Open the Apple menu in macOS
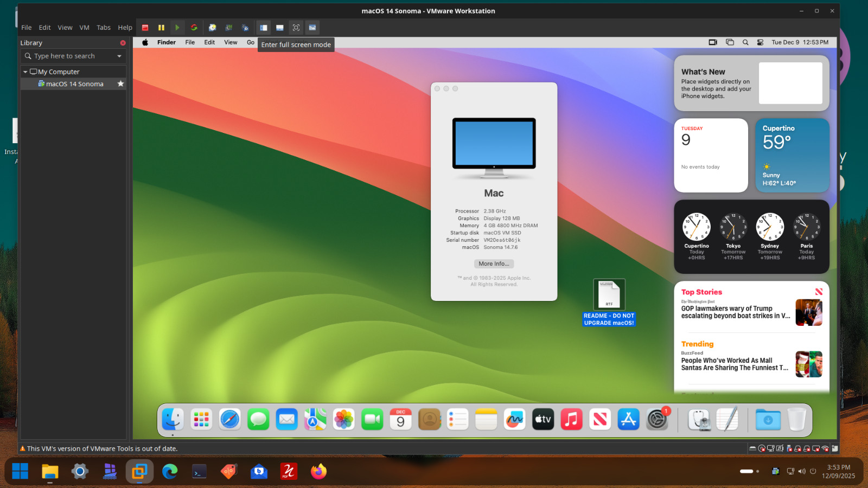Viewport: 868px width, 488px height. click(145, 42)
